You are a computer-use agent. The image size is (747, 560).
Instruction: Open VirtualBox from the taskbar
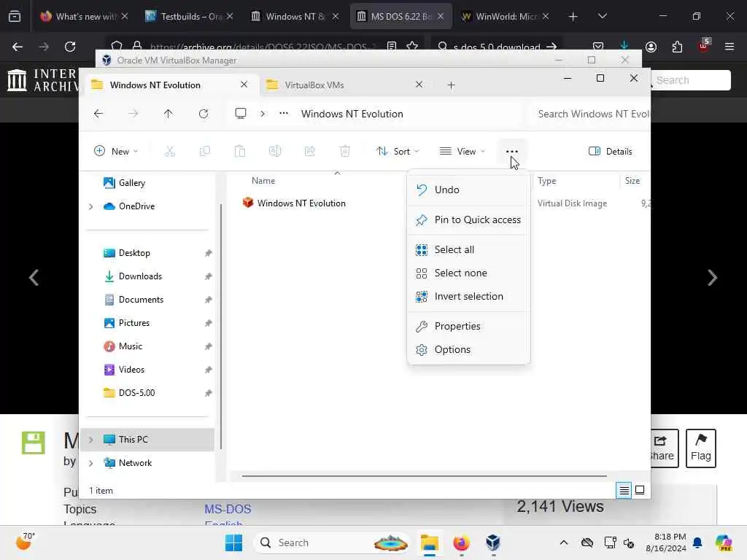[x=493, y=542]
